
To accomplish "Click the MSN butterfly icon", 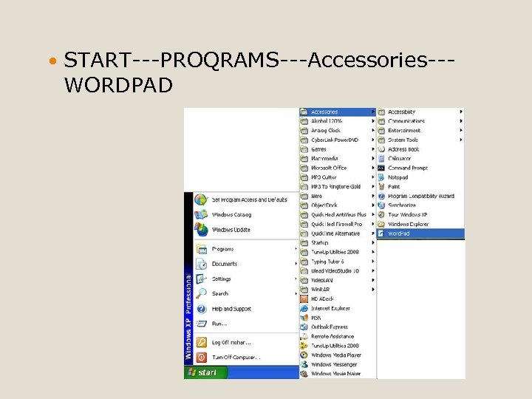I will (304, 318).
